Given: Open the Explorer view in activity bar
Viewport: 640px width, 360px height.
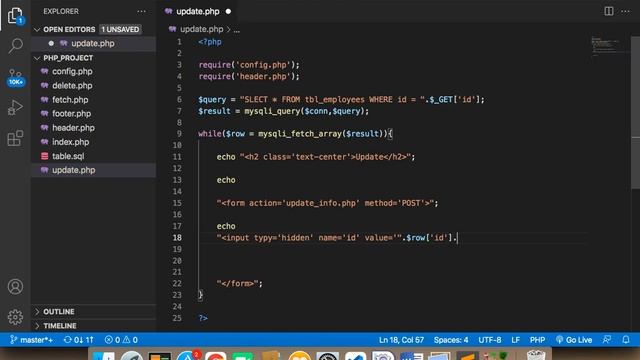Looking at the screenshot, I should (15, 16).
